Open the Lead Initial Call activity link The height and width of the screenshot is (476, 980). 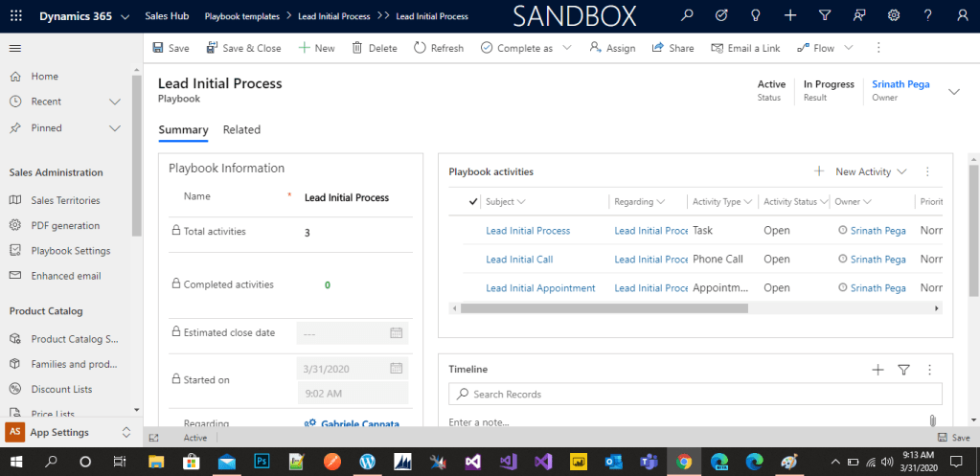pyautogui.click(x=519, y=260)
